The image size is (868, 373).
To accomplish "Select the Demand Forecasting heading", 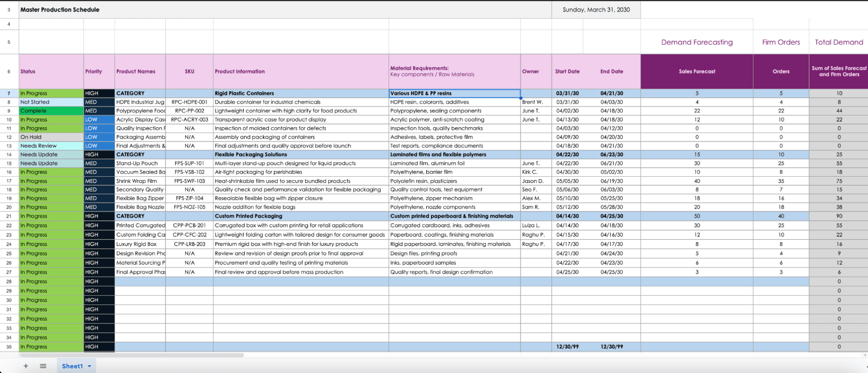I will coord(697,42).
